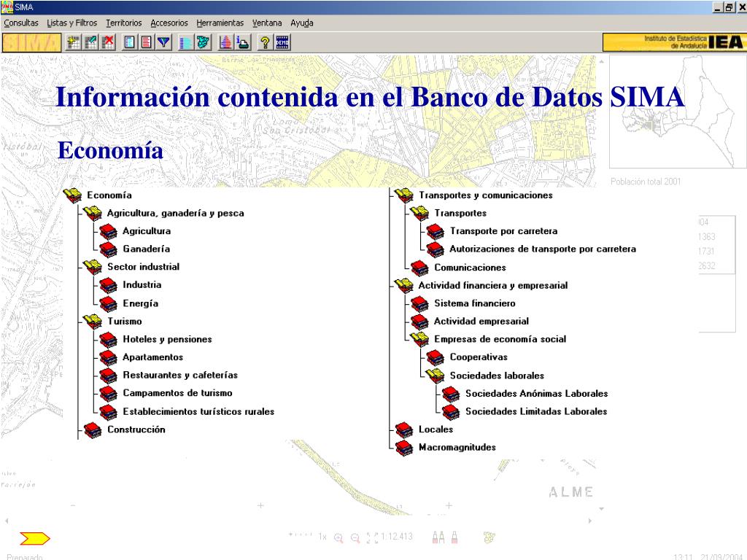Click the red book icon beside Ganadería
Viewport: 747px width, 560px height.
pos(108,249)
